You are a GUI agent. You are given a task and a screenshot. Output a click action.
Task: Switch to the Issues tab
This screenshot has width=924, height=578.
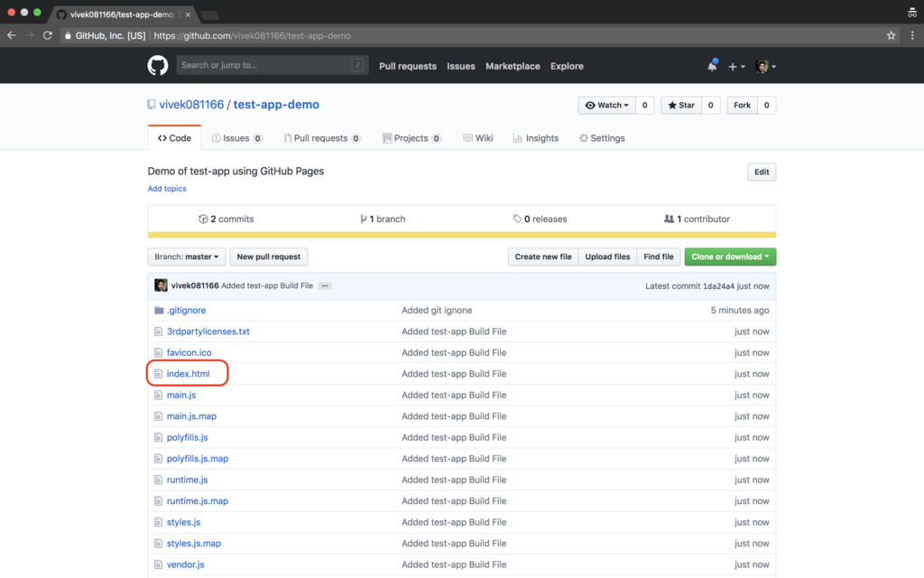[x=237, y=138]
